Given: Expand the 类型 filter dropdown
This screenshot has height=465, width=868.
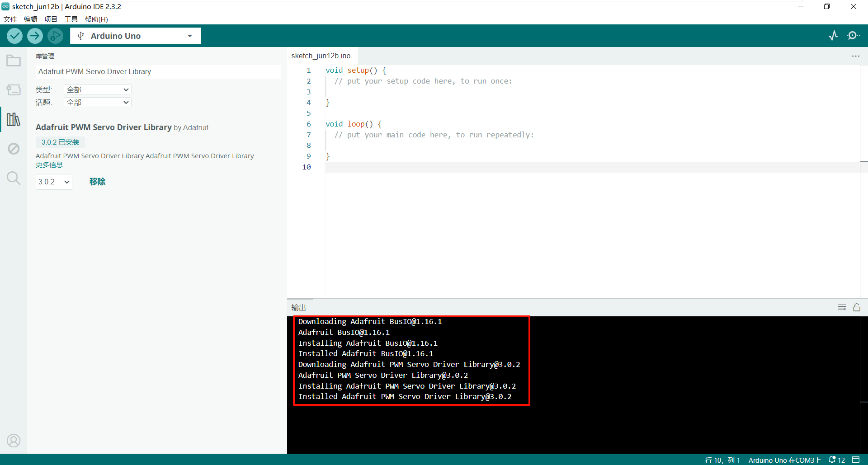Looking at the screenshot, I should pos(98,89).
